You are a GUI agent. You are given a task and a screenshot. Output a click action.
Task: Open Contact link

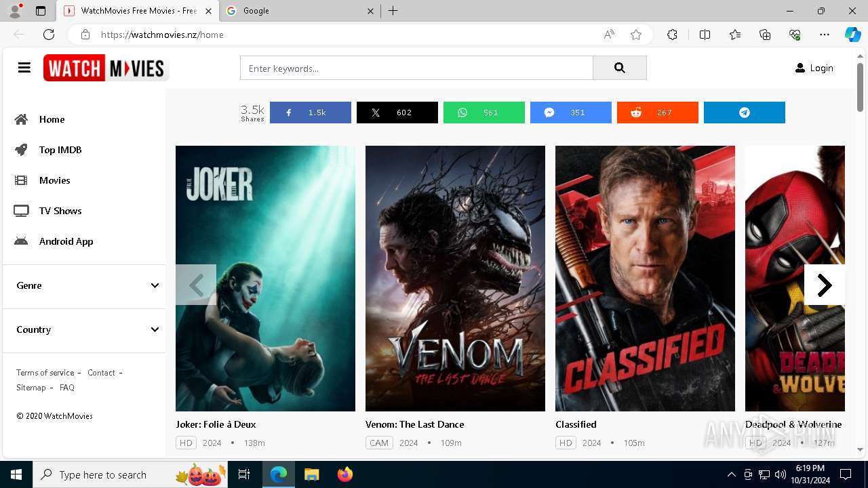pos(101,373)
